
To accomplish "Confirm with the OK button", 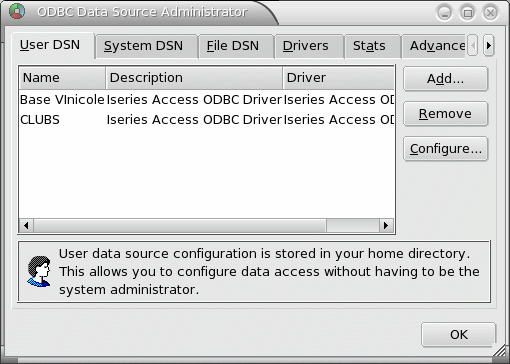I will (x=459, y=334).
